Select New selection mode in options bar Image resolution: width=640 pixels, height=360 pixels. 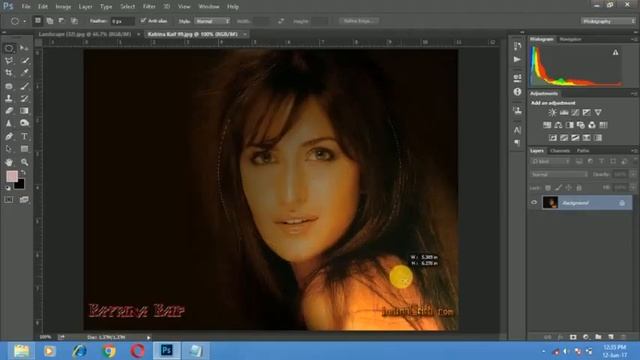click(38, 20)
